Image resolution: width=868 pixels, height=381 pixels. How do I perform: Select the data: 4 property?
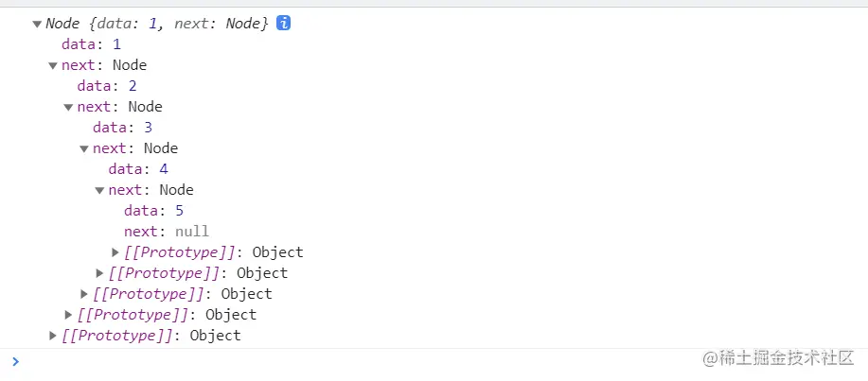click(138, 169)
